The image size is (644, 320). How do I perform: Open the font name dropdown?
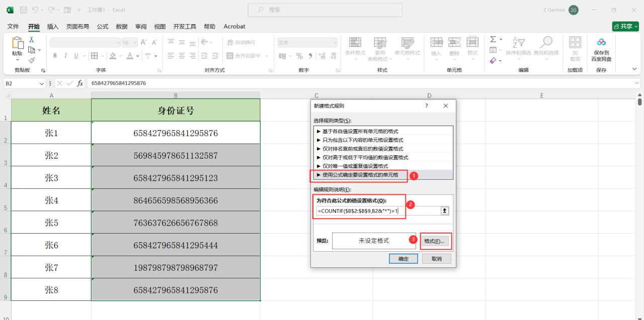[x=119, y=43]
